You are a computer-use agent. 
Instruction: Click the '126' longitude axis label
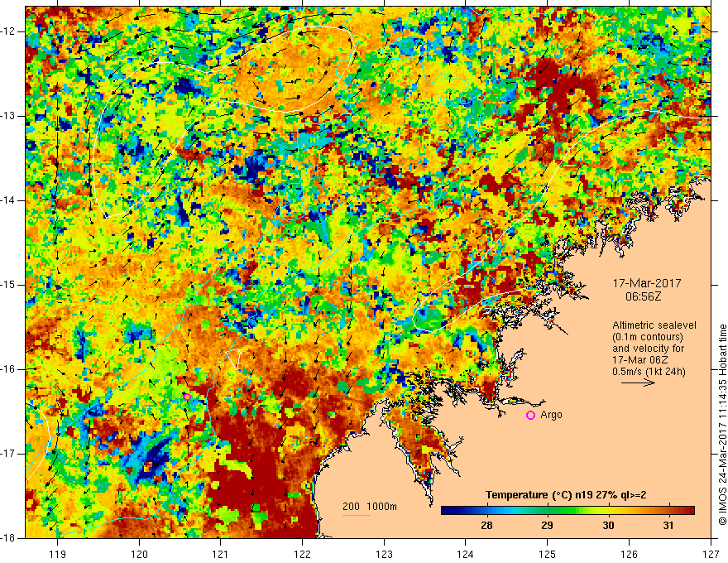click(x=629, y=554)
